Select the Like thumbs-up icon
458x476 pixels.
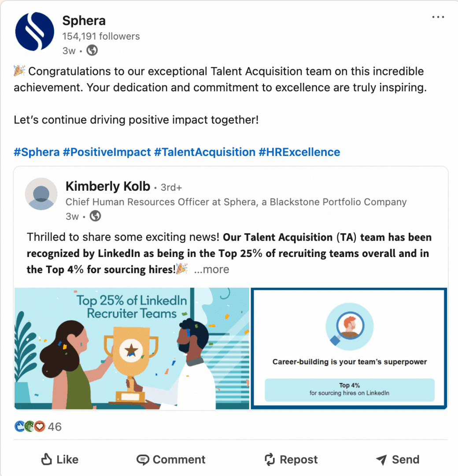coord(45,459)
